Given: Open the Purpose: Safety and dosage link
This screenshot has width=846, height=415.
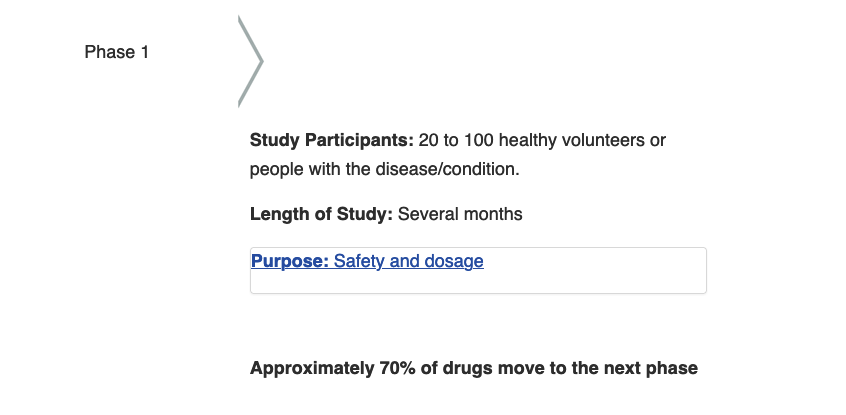Looking at the screenshot, I should pos(367,261).
